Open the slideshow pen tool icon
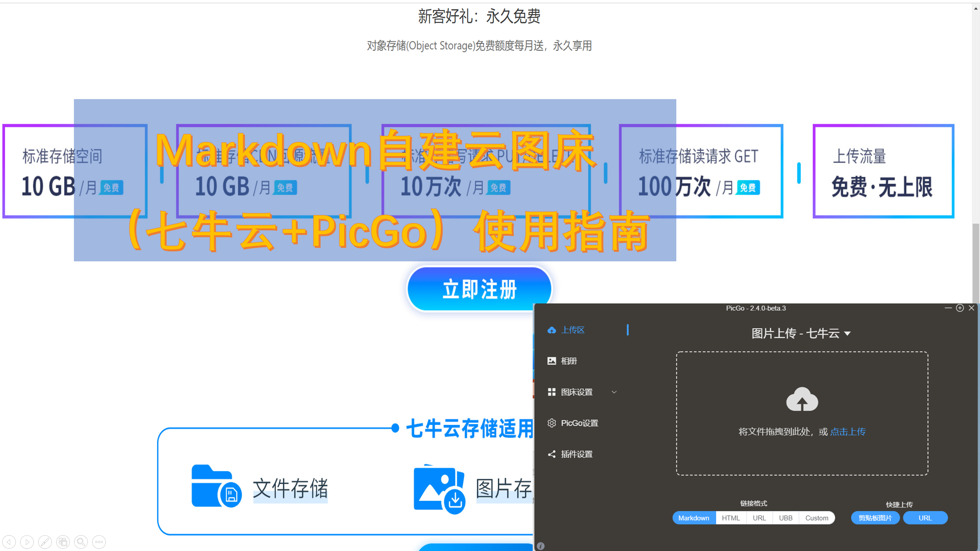This screenshot has width=980, height=551. (45, 542)
